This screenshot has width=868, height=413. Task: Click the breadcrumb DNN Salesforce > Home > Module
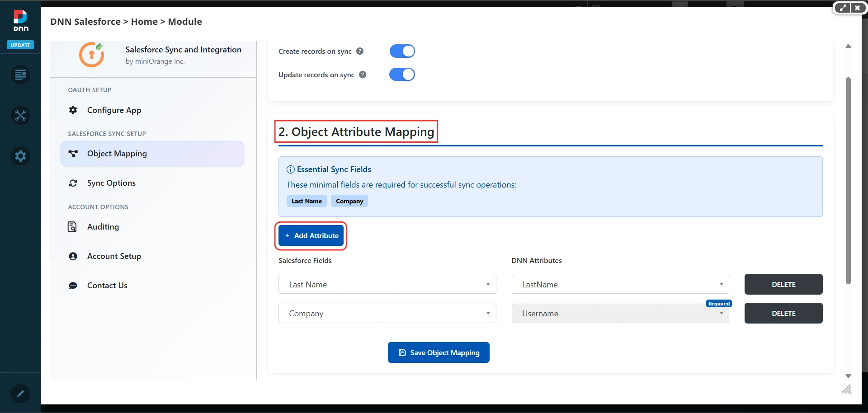click(126, 22)
